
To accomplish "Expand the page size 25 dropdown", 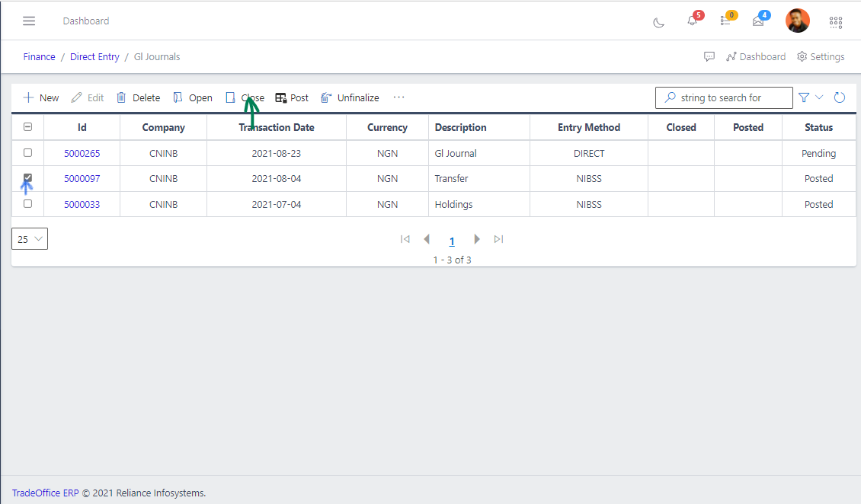I will pos(30,239).
